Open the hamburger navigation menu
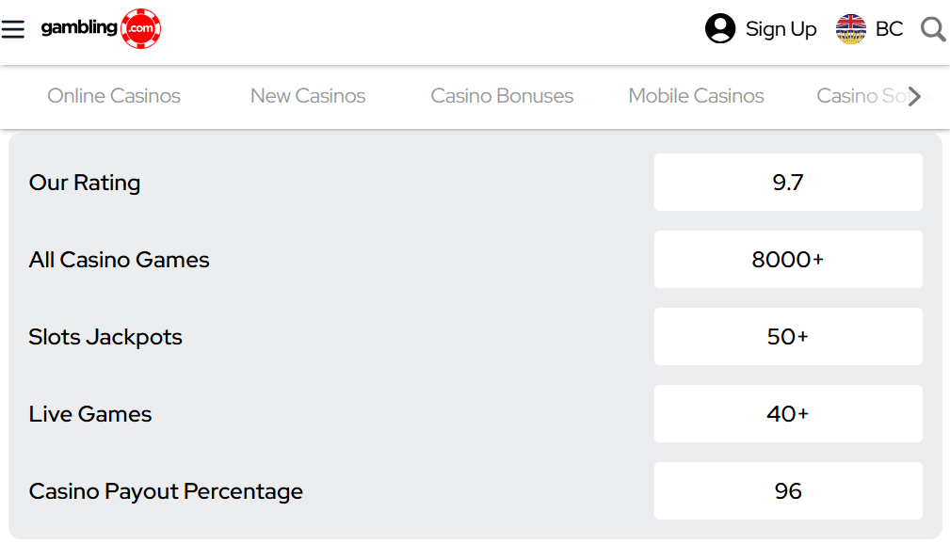The height and width of the screenshot is (560, 950). (13, 29)
